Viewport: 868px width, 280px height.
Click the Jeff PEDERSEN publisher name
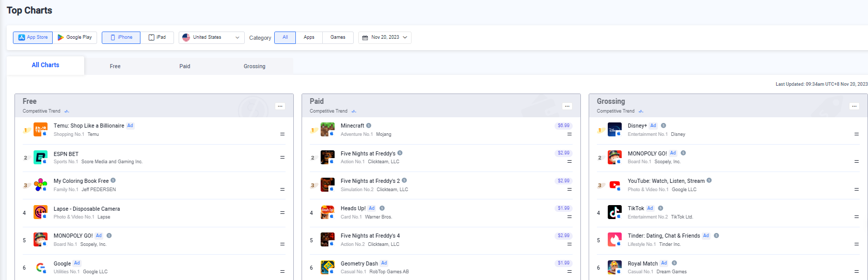coord(99,190)
